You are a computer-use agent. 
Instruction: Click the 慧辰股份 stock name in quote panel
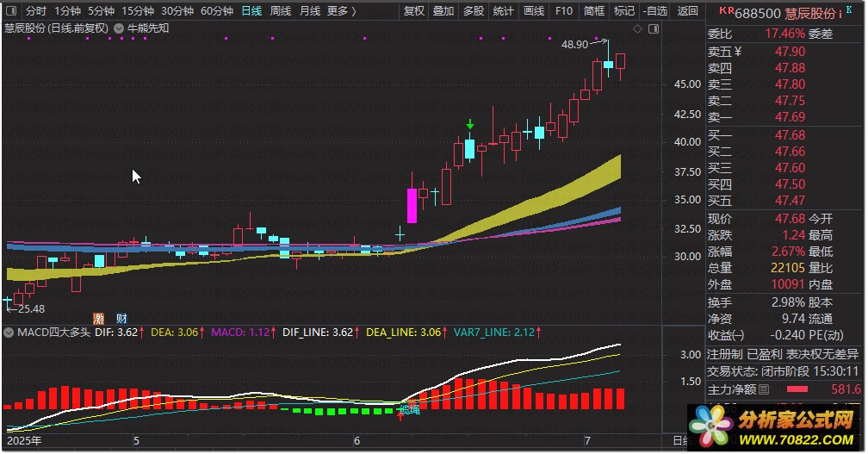(x=811, y=13)
